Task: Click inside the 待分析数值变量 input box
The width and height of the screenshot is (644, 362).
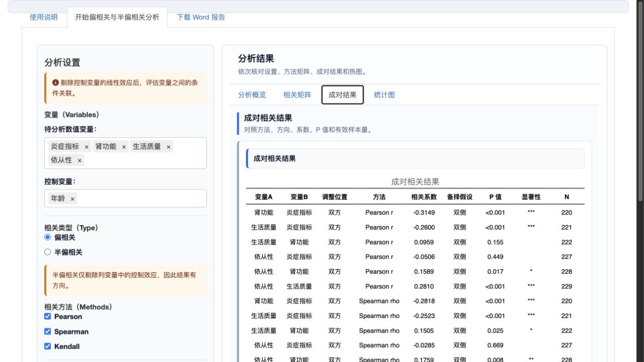Action: click(125, 153)
